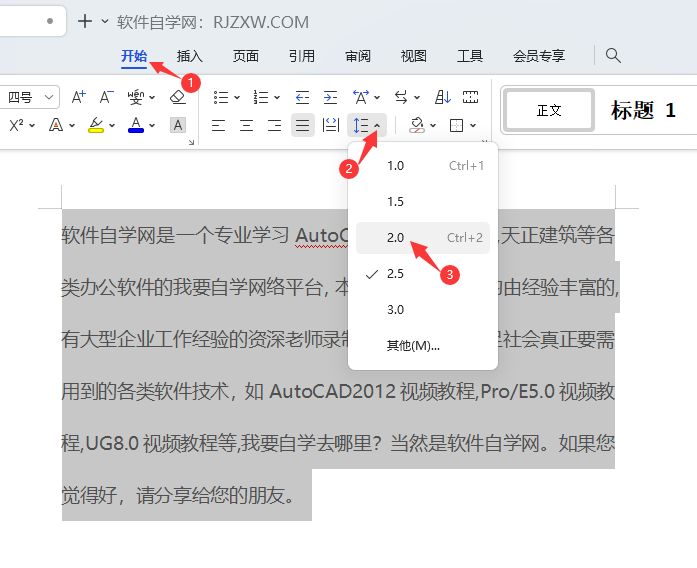Apply the 标题 1 style

coord(643,110)
